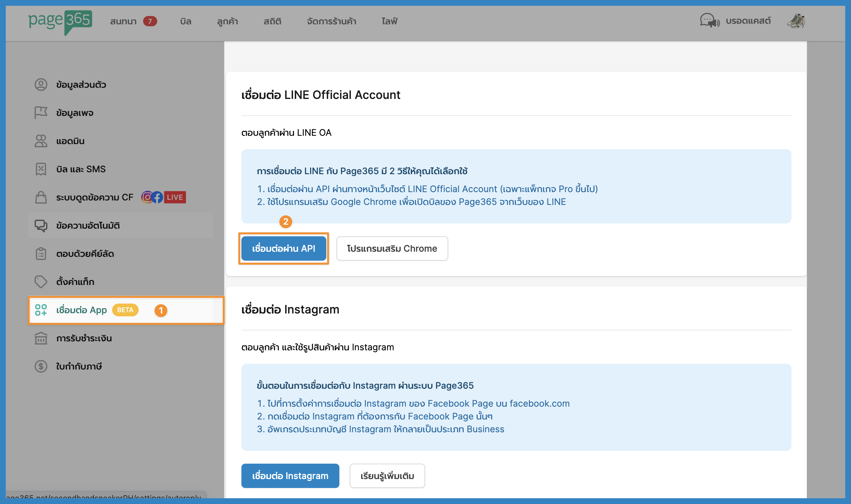Open the sneaker profile avatar
The height and width of the screenshot is (504, 851).
796,21
